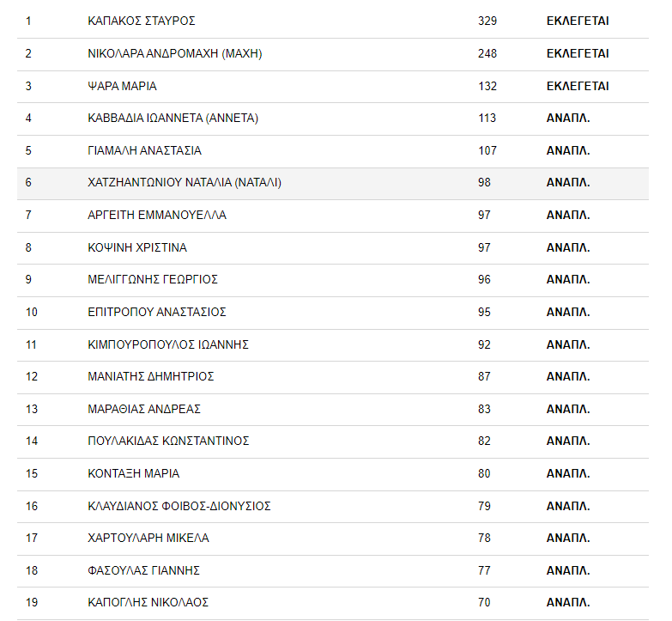Select ΠΟΥΛΑΚΙΔΑΣ ΚΩΝΣΤΑΝΤΙΝΟΣ row
Viewport: 672px width, 621px height.
168,441
